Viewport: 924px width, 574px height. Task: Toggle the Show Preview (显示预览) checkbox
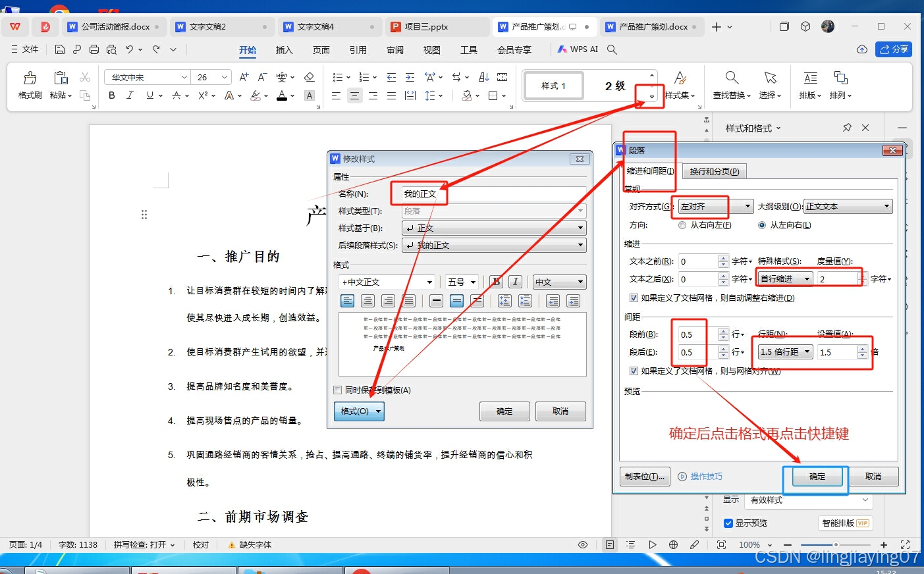pos(728,523)
